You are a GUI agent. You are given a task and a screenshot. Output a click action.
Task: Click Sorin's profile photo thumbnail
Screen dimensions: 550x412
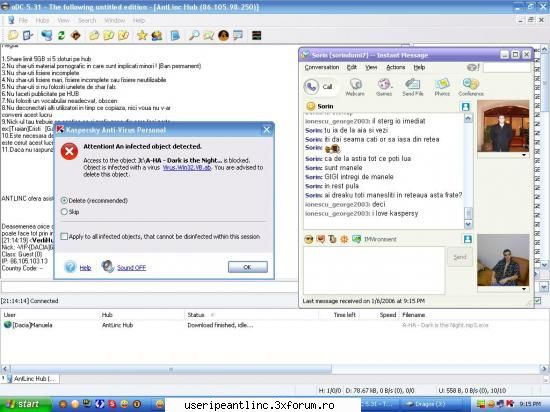(503, 126)
